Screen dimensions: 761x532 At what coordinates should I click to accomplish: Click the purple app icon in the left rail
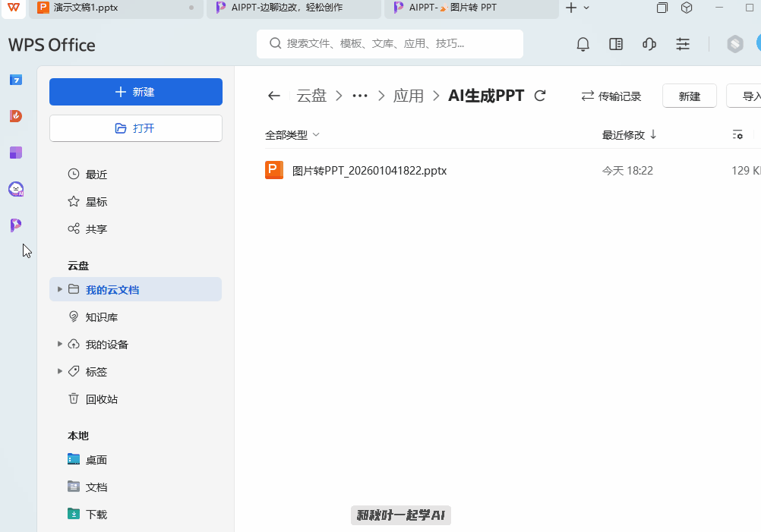point(15,153)
